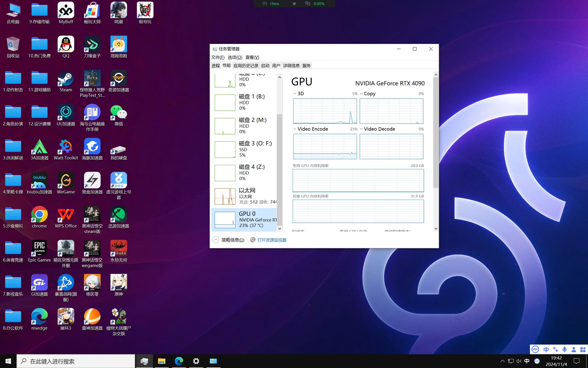Launch the UU加速器 shortcut
The image size is (588, 368).
point(66,115)
